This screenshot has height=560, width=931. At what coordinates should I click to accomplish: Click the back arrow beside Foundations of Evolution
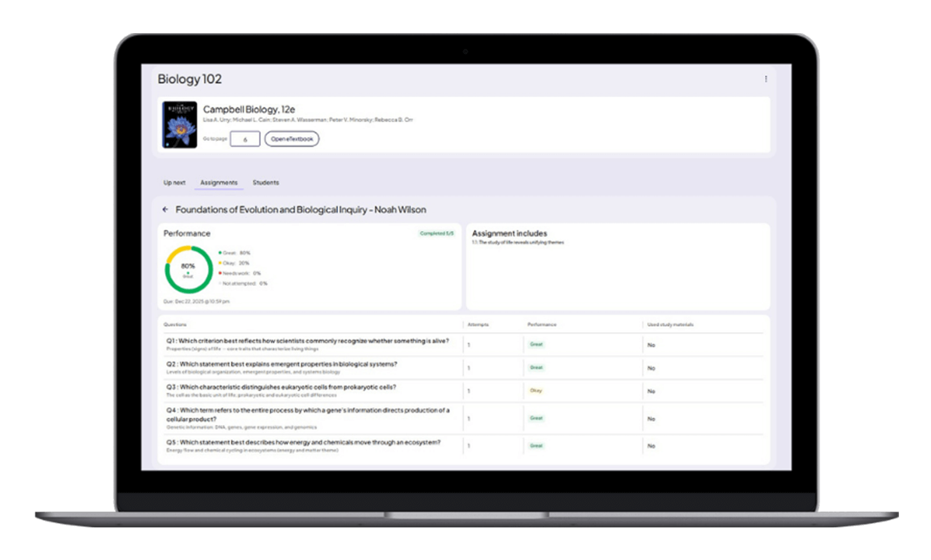click(165, 209)
